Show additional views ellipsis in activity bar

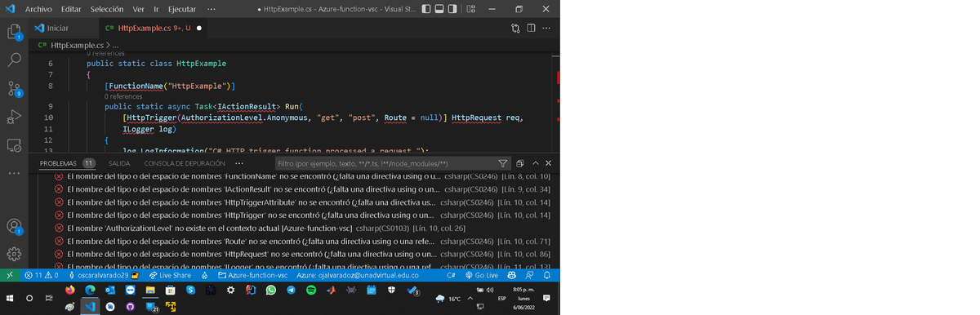(14, 173)
